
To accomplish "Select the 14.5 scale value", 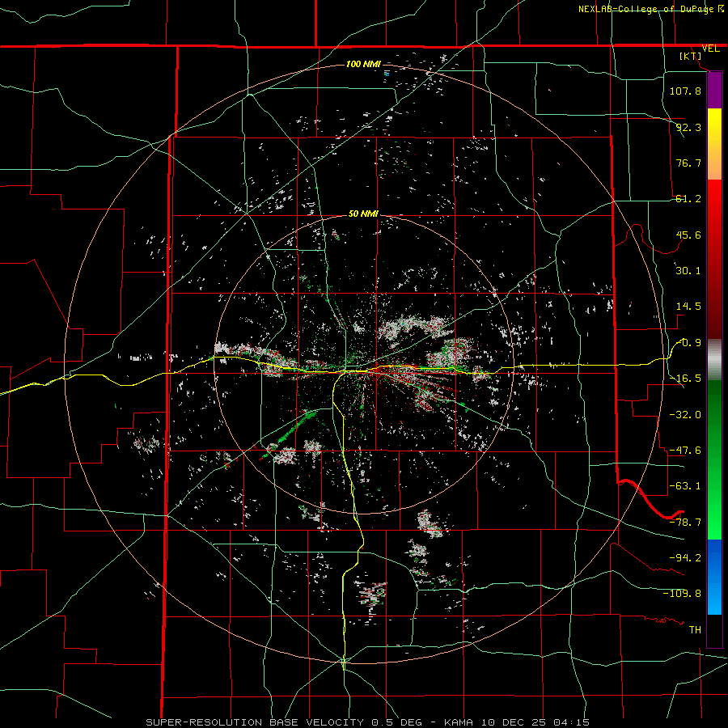I will (688, 307).
